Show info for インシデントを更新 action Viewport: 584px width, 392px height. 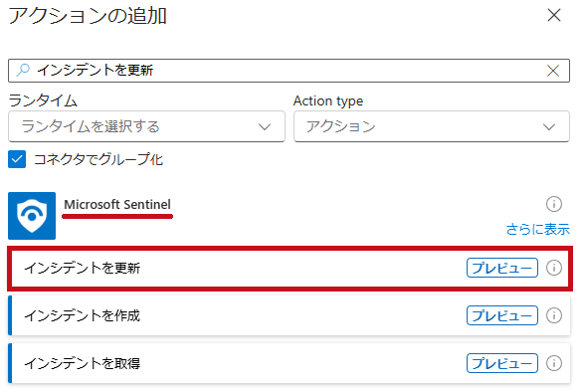554,268
